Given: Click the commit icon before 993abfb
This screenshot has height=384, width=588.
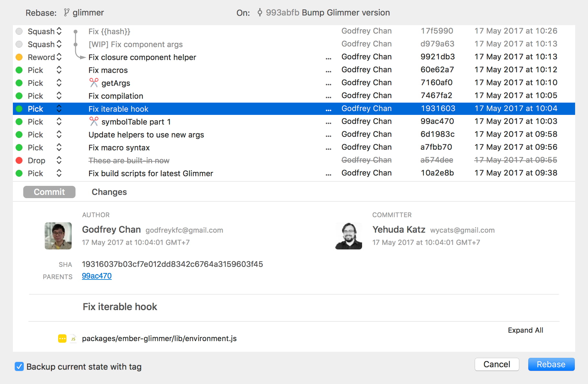Looking at the screenshot, I should click(260, 13).
